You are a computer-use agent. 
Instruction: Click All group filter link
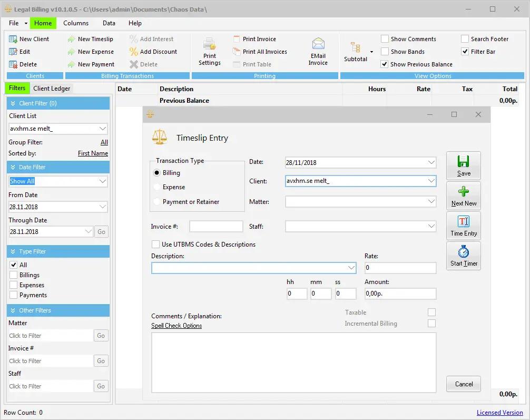pyautogui.click(x=104, y=142)
